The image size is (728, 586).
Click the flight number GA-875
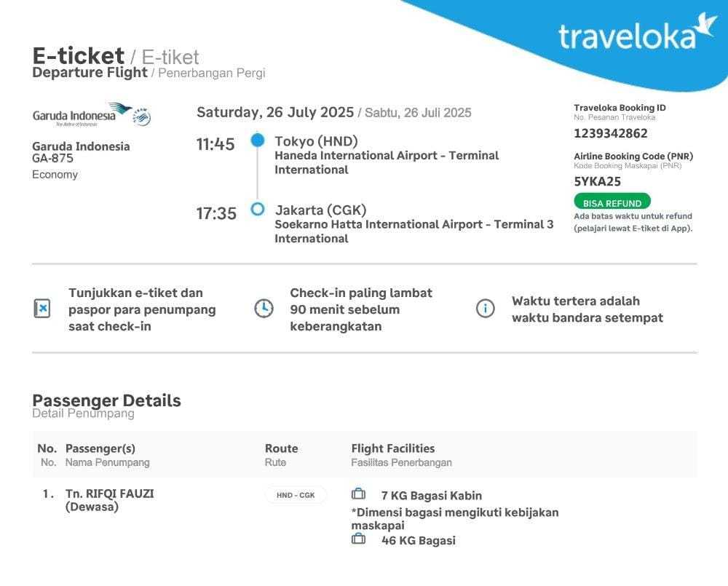pyautogui.click(x=52, y=159)
